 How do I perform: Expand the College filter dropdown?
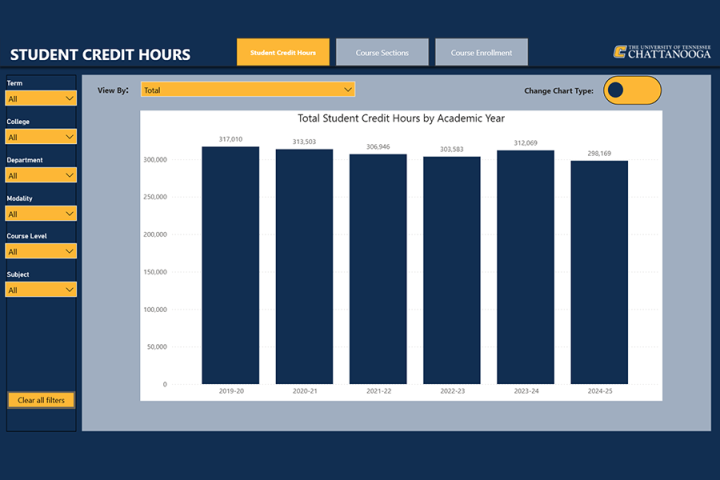[x=41, y=137]
